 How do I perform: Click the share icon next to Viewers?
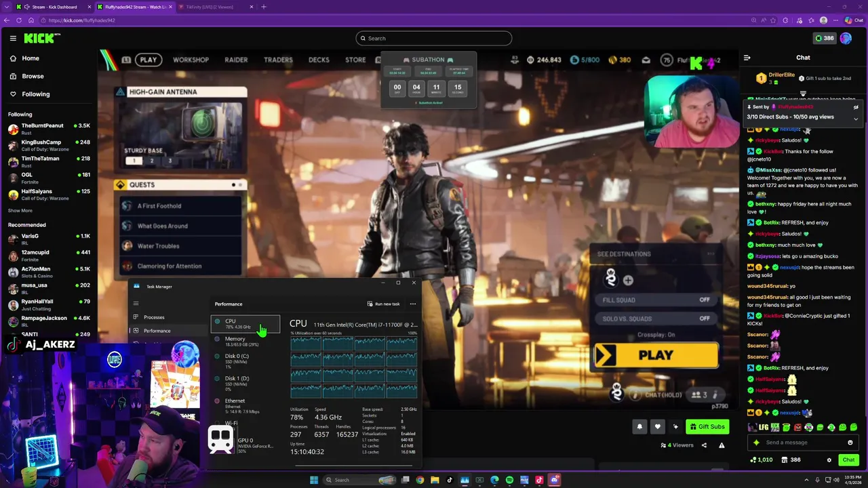[x=704, y=445]
